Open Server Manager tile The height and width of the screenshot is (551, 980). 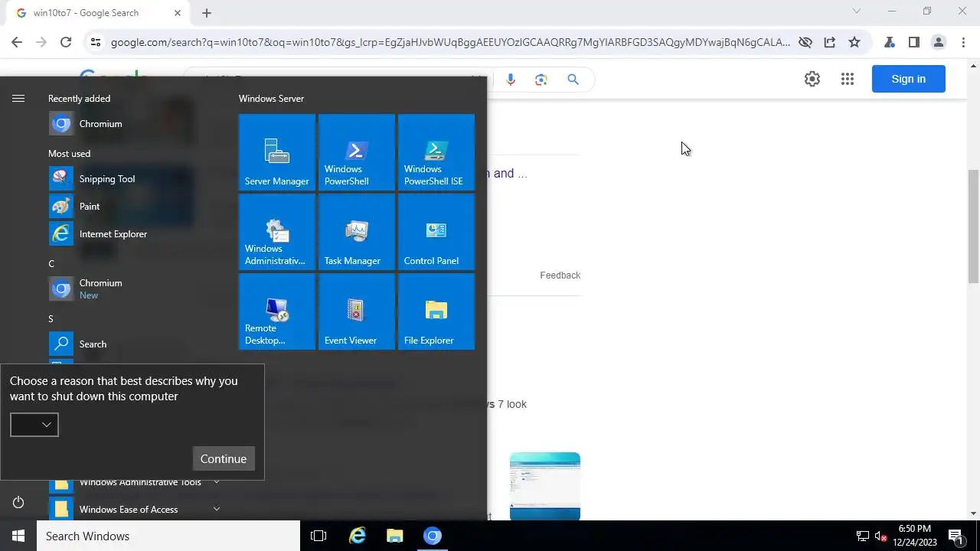point(276,152)
